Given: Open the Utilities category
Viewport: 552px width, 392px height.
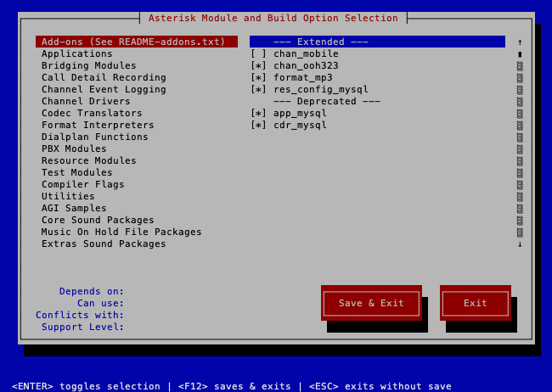Looking at the screenshot, I should [x=68, y=196].
